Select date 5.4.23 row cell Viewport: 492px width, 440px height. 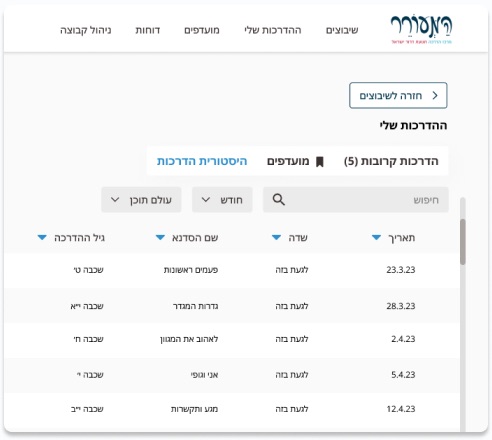[403, 375]
